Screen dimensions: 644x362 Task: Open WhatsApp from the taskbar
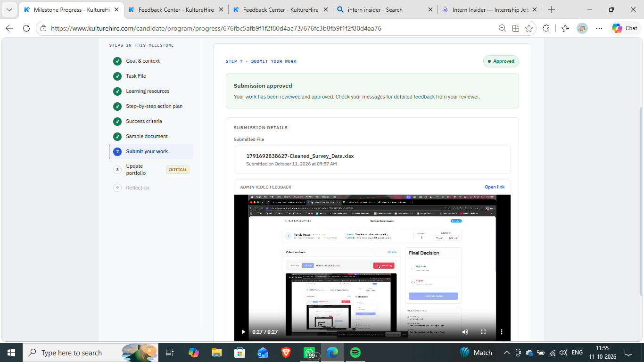coord(310,353)
